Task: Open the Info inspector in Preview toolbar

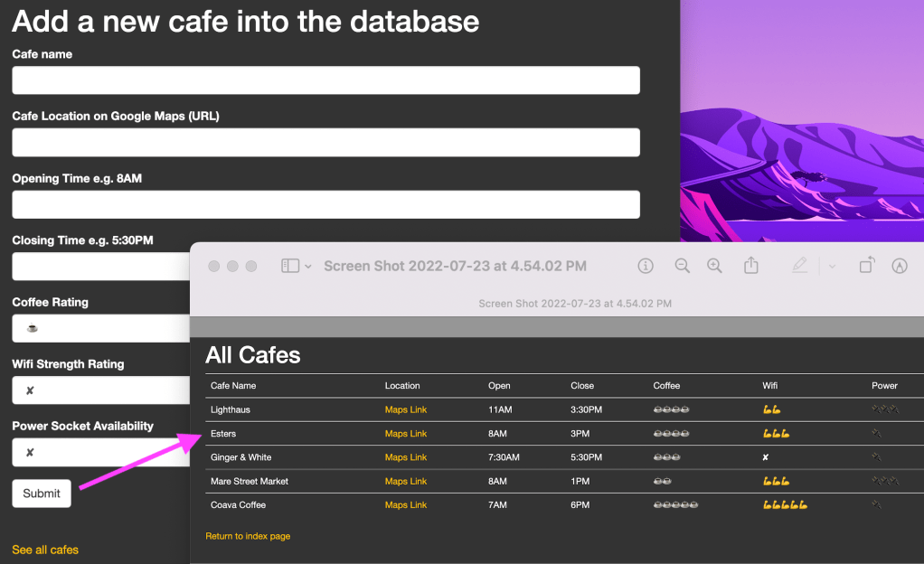Action: [x=645, y=265]
